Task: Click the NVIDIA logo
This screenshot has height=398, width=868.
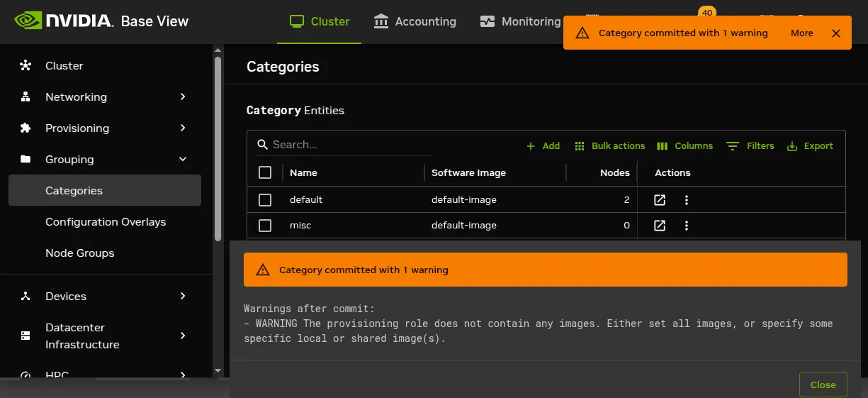Action: click(x=63, y=21)
